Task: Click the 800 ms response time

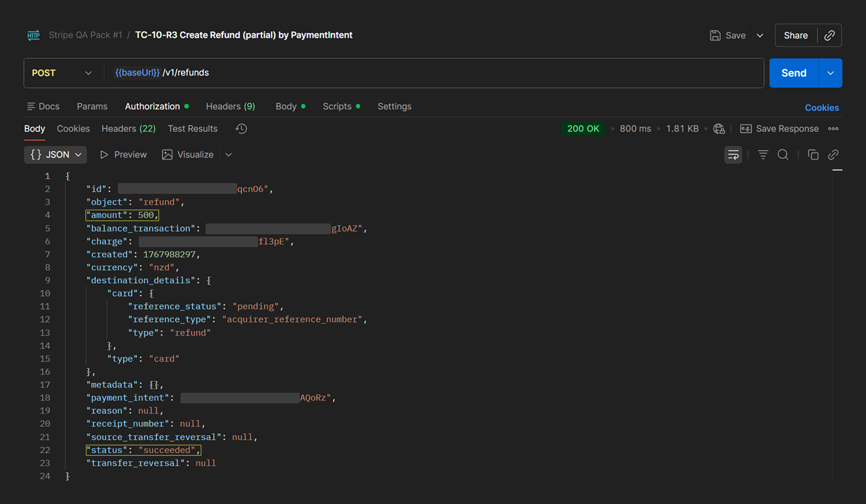Action: tap(635, 128)
